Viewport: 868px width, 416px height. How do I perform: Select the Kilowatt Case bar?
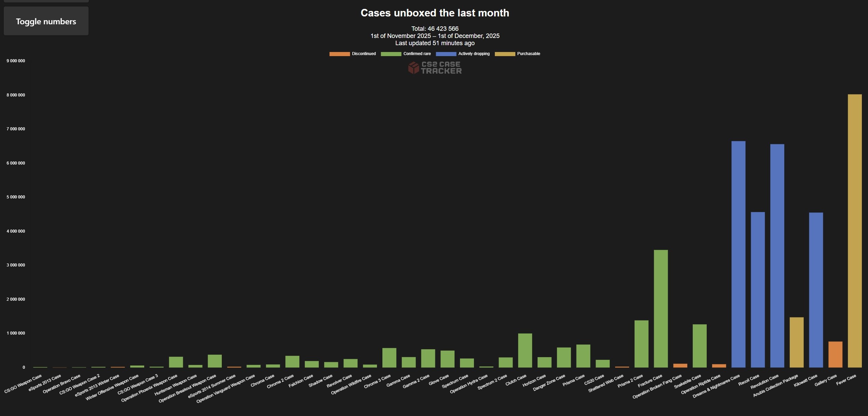click(816, 290)
